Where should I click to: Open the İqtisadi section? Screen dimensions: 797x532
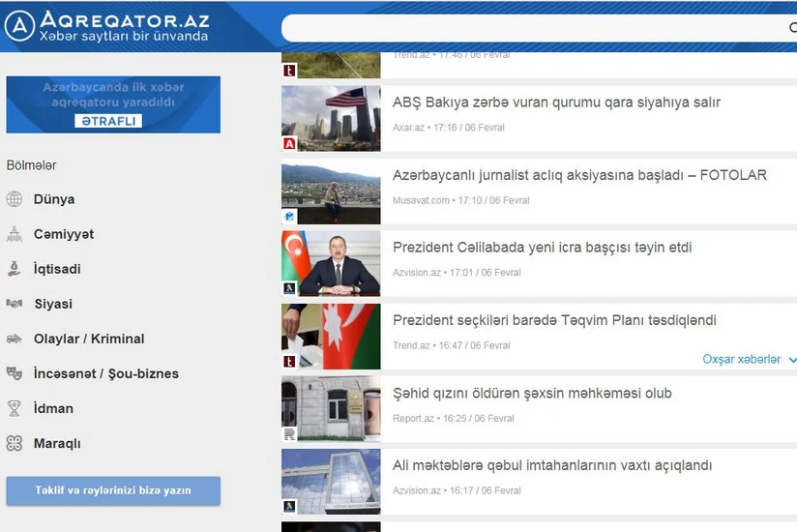pyautogui.click(x=57, y=269)
